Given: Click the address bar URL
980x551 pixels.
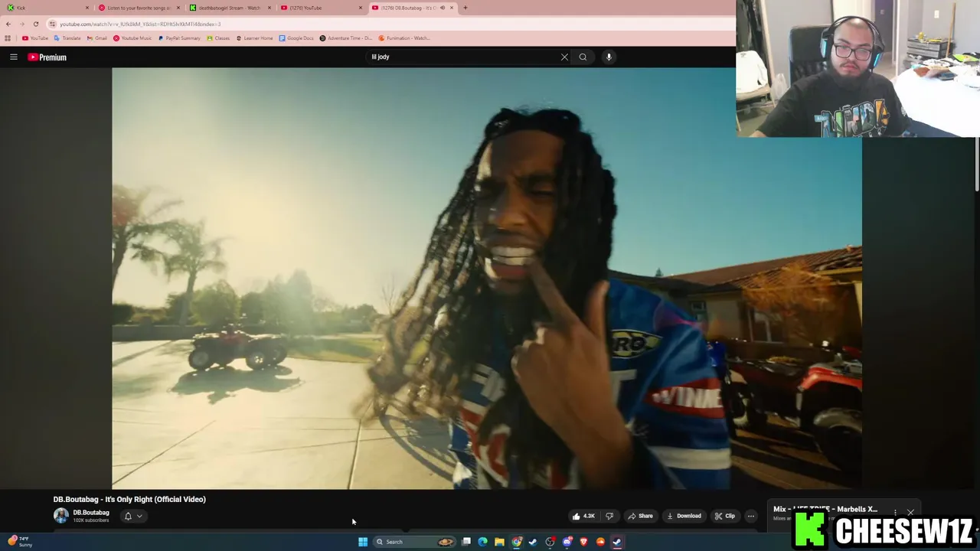Looking at the screenshot, I should coord(140,24).
